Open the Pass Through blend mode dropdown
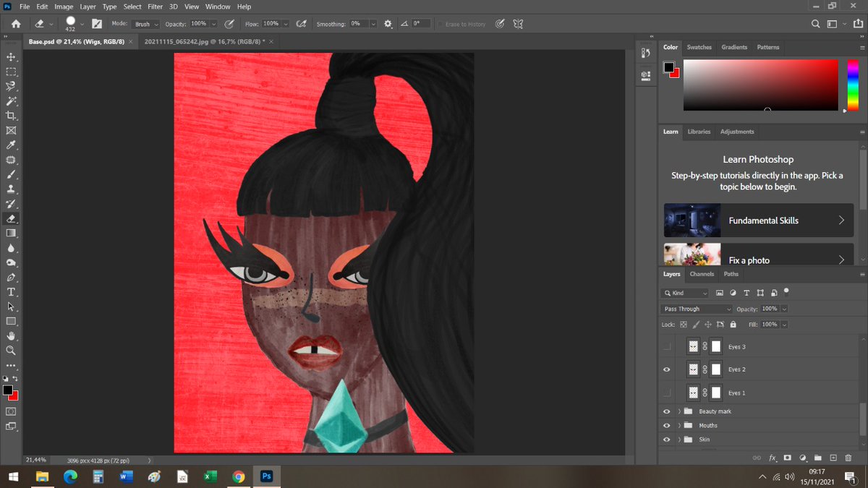 coord(697,309)
